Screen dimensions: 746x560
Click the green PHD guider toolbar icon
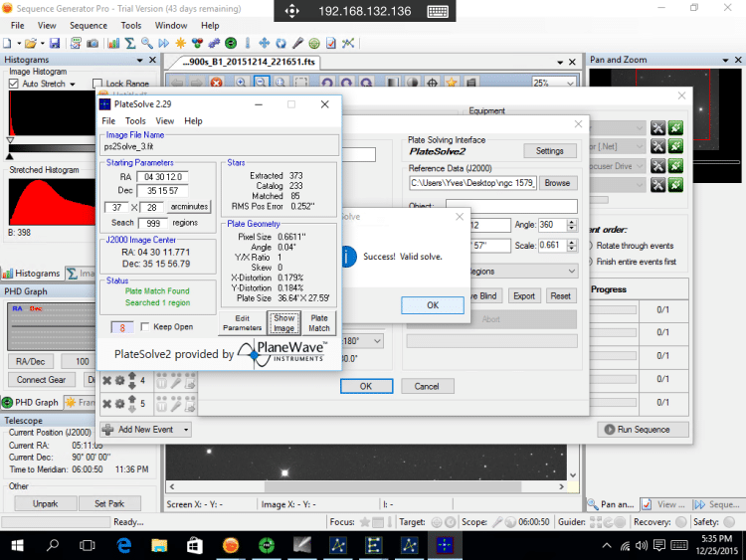(x=231, y=44)
